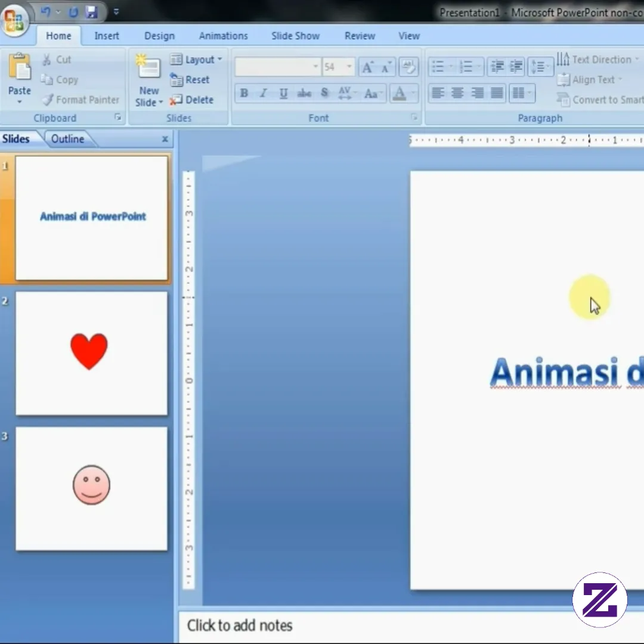
Task: Open the Review ribbon tab
Action: click(x=360, y=36)
